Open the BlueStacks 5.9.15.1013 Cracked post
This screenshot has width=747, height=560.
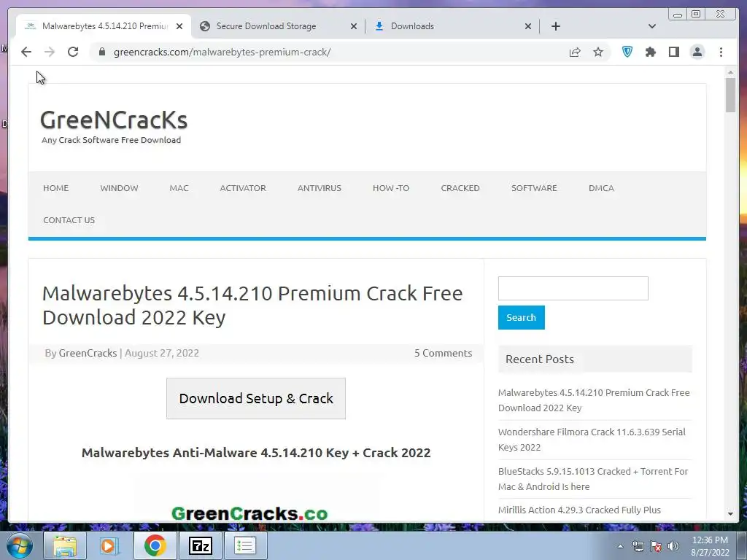593,479
